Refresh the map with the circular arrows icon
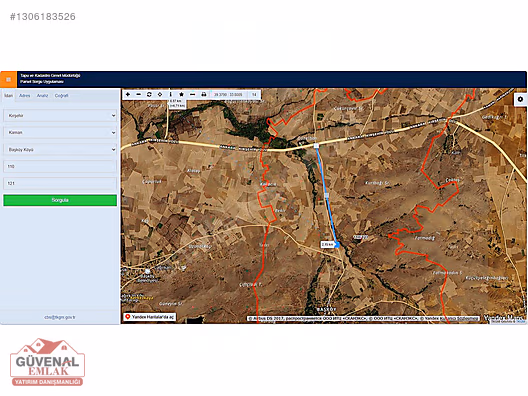 coord(149,95)
